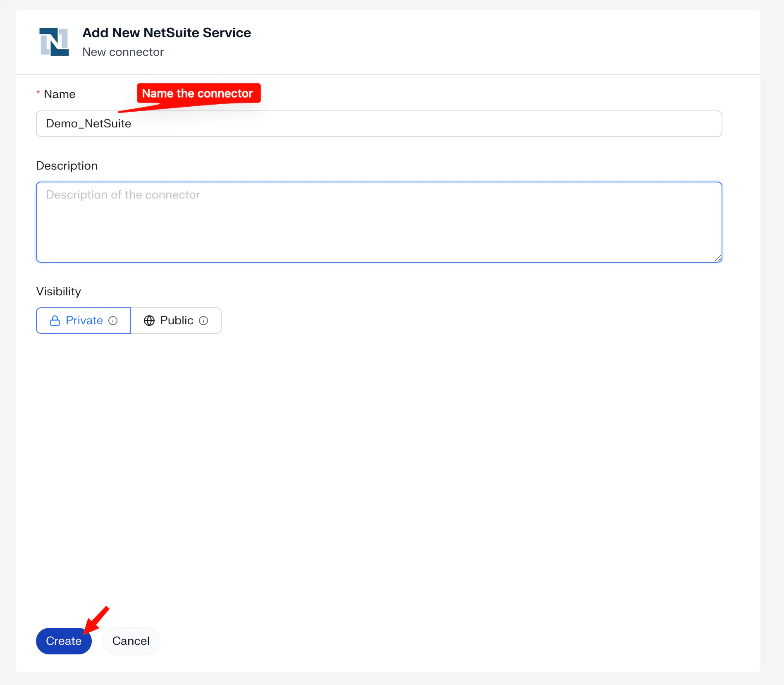
Task: Click the globe icon on Public
Action: pos(149,321)
